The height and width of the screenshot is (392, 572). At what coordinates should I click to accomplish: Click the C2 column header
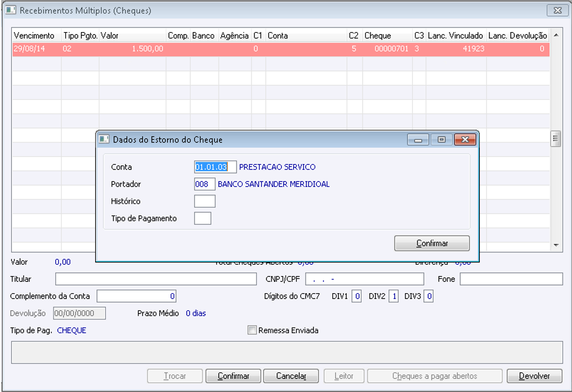[354, 36]
